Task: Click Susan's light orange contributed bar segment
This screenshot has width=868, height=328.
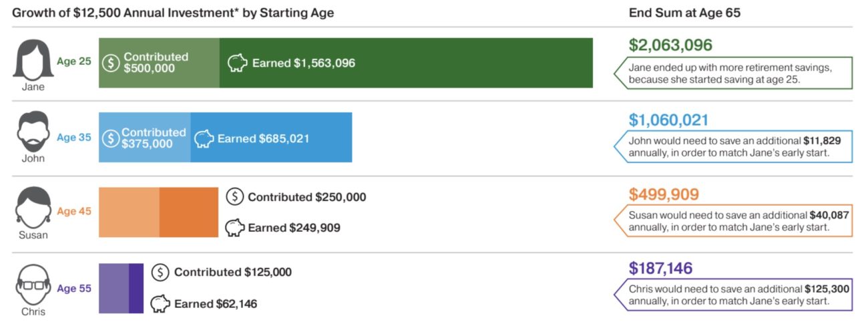Action: coord(129,212)
